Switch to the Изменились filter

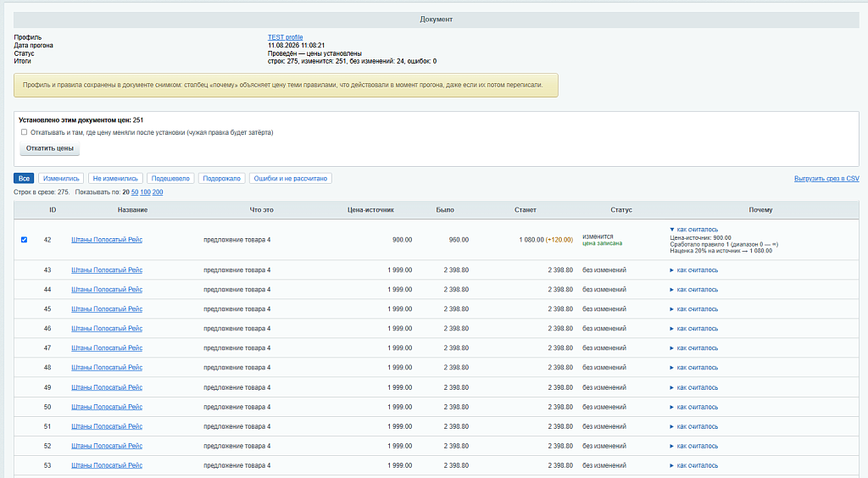click(61, 178)
